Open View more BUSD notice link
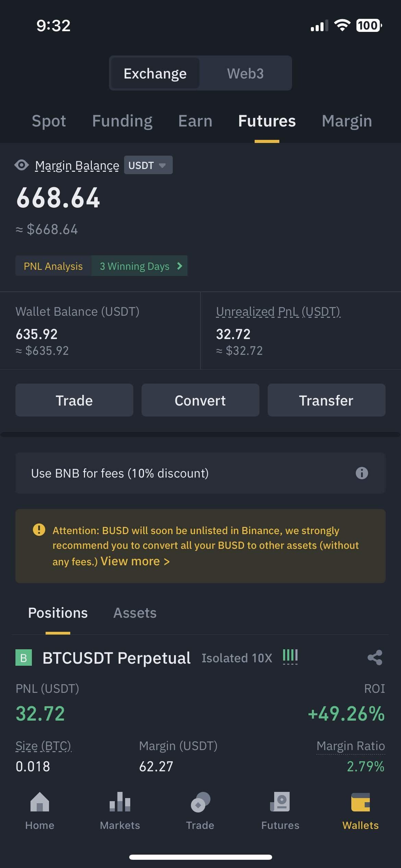 point(135,561)
